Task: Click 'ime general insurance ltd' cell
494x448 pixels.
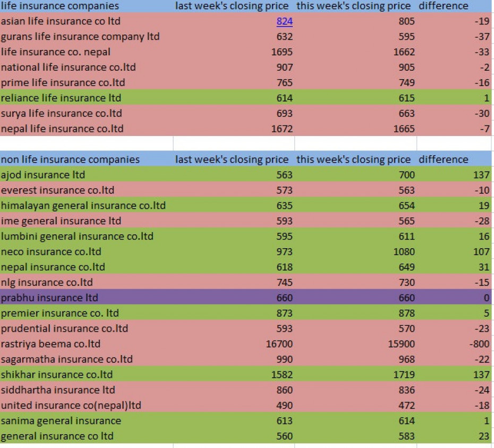Action: pyautogui.click(x=87, y=221)
